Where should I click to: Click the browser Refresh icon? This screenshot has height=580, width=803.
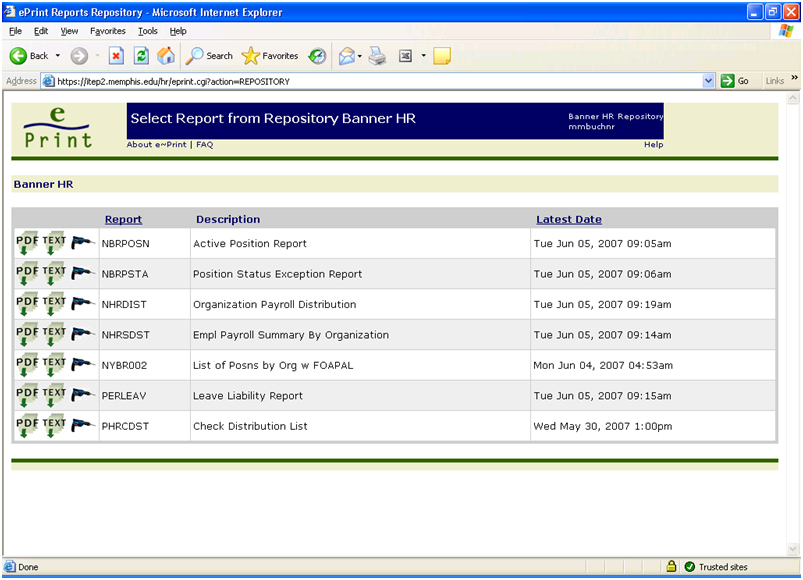141,56
